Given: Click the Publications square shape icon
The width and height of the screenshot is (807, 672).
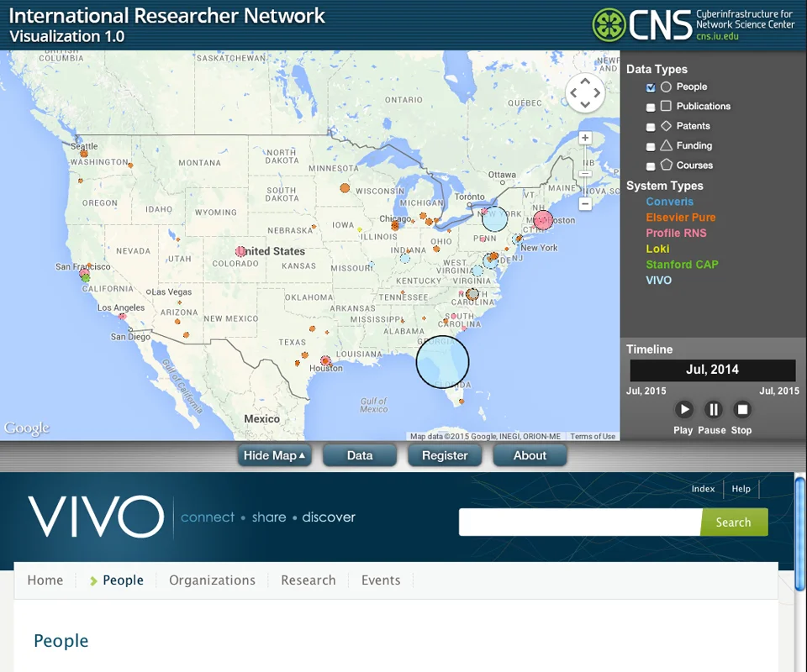Looking at the screenshot, I should point(666,106).
